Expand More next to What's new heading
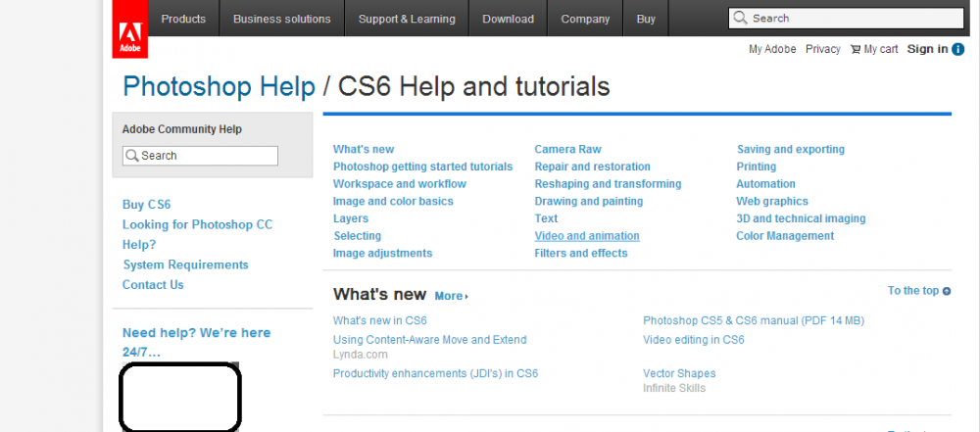 (x=451, y=296)
